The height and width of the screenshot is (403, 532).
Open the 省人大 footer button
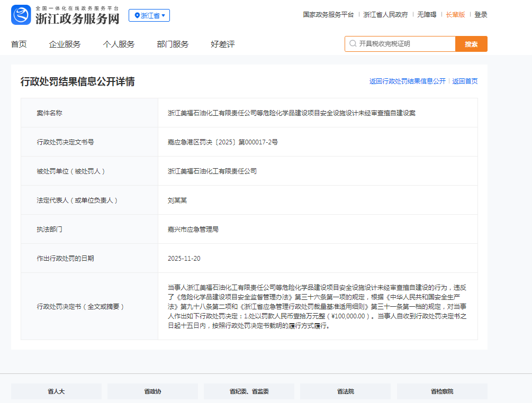[56, 391]
